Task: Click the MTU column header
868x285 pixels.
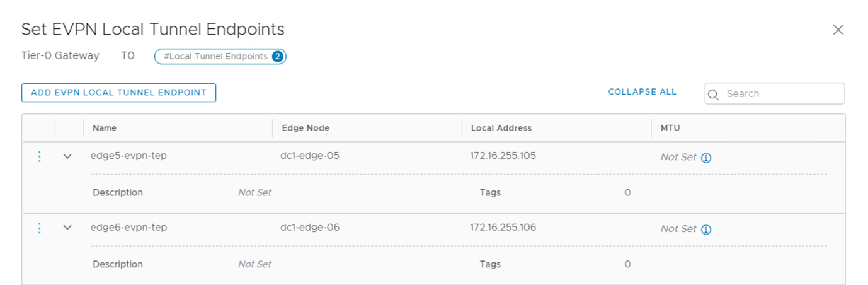Action: (x=670, y=128)
